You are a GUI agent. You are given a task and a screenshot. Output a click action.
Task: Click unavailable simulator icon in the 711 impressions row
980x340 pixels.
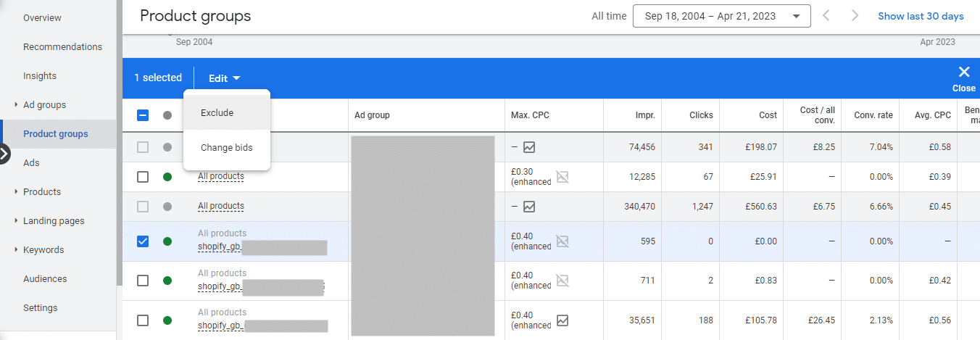[x=562, y=281]
